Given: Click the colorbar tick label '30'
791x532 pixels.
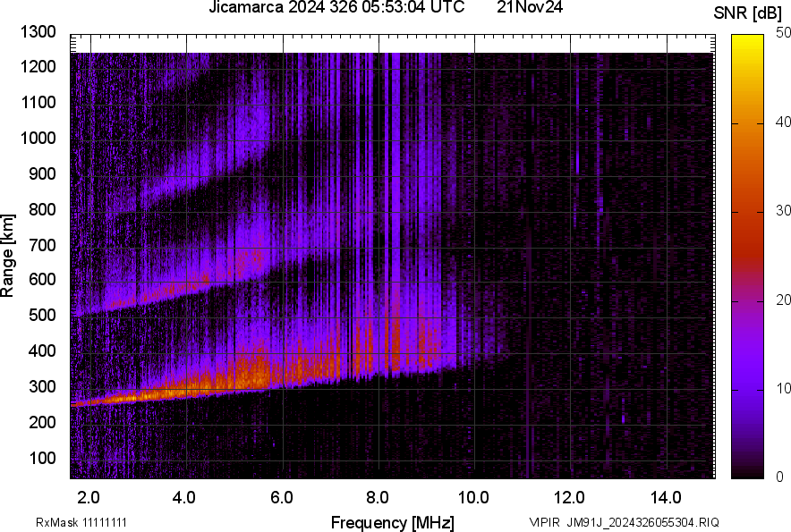Looking at the screenshot, I should [784, 211].
